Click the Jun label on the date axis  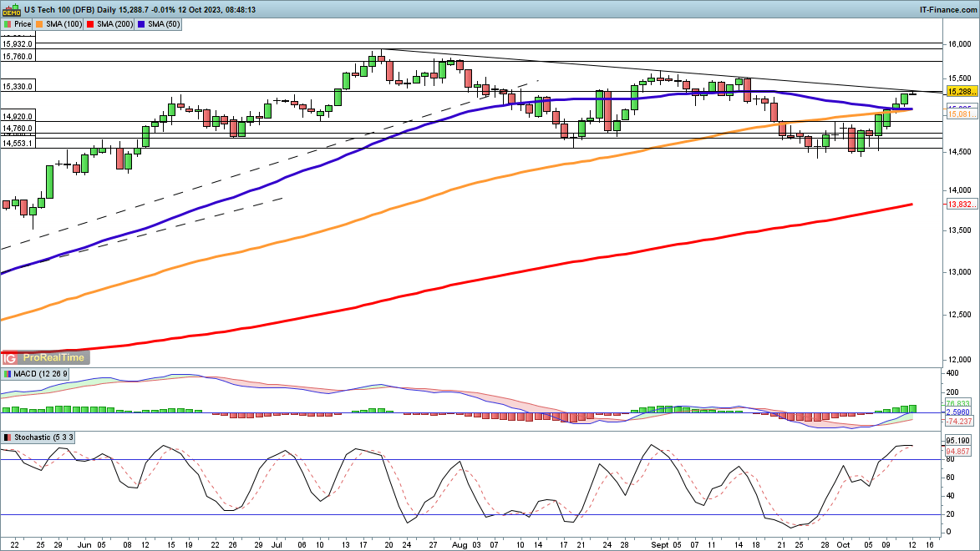pos(84,545)
